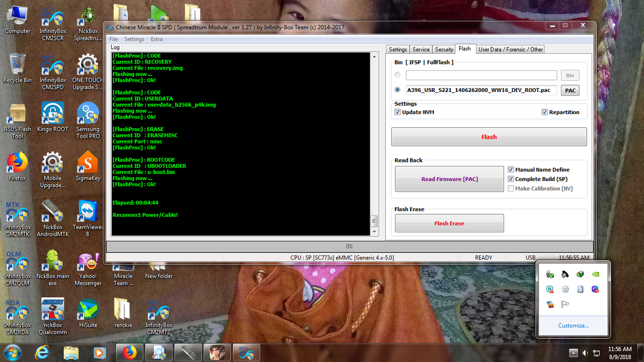Select the PAC file radio button
The width and height of the screenshot is (644, 362).
pos(397,90)
